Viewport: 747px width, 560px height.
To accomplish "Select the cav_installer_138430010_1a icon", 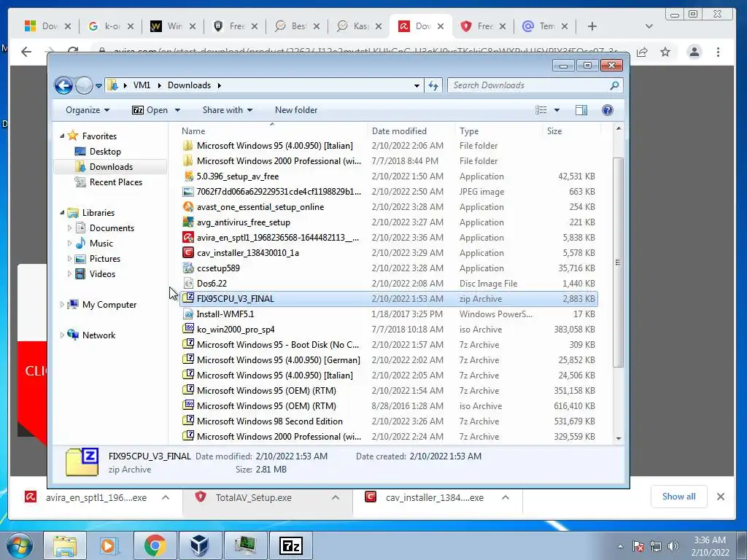I will click(x=188, y=252).
